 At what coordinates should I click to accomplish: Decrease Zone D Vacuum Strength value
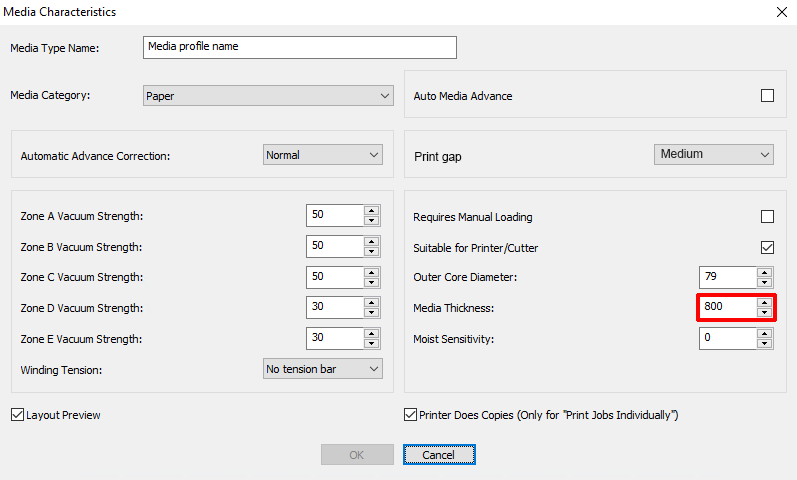[372, 313]
